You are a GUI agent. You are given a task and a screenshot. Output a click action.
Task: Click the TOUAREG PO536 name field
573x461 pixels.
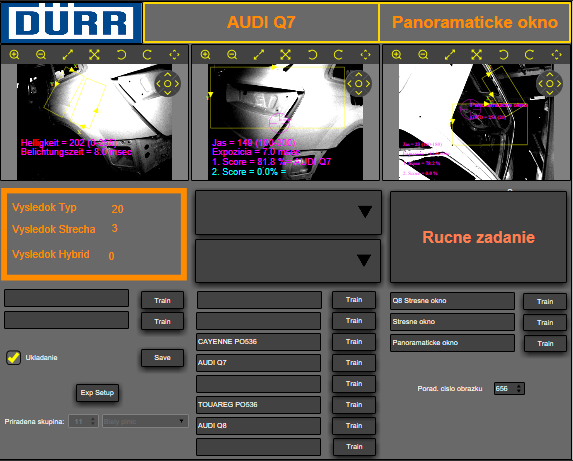(258, 405)
